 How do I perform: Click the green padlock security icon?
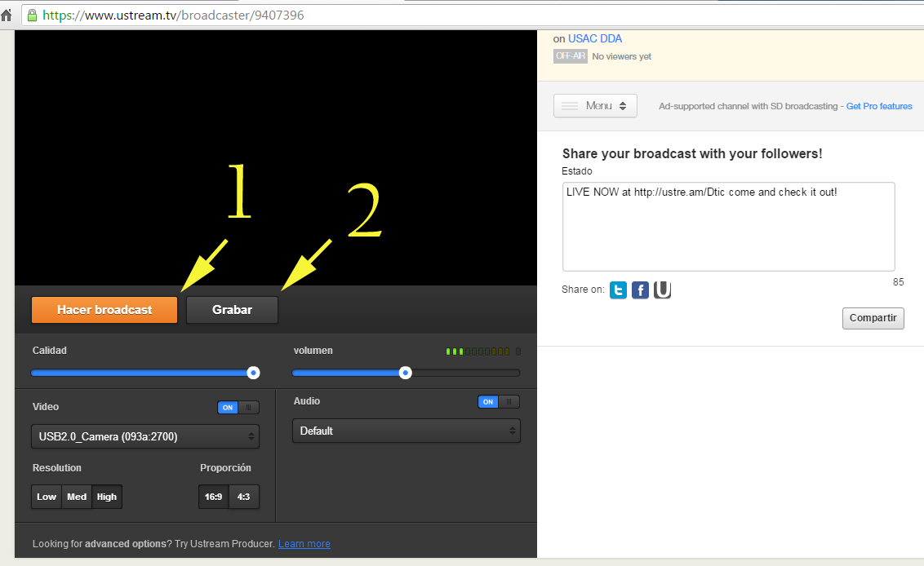32,15
